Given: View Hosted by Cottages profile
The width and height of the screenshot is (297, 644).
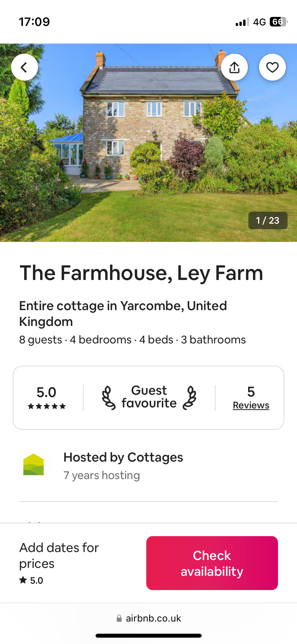Looking at the screenshot, I should pos(123,457).
